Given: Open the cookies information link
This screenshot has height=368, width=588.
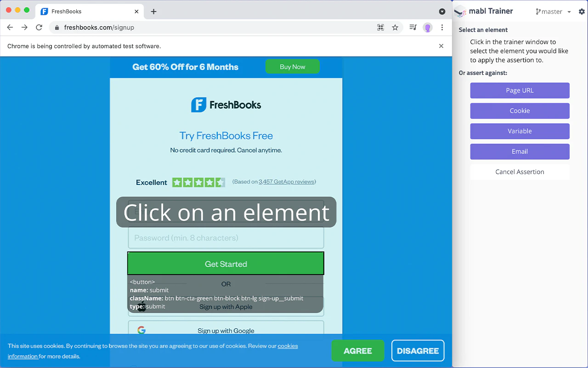Looking at the screenshot, I should [288, 346].
